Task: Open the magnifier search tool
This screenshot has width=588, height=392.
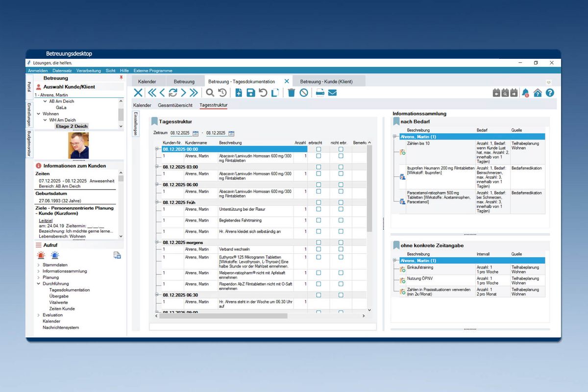Action: click(x=210, y=93)
